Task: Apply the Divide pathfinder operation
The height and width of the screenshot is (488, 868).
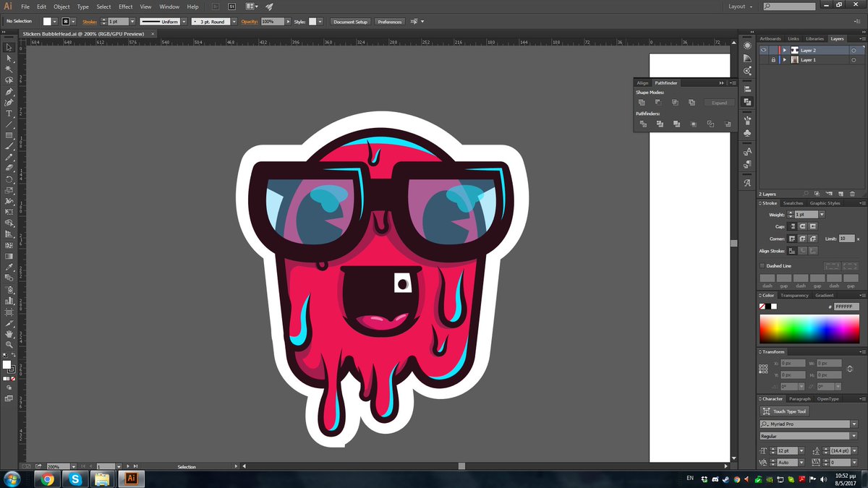Action: pos(643,124)
